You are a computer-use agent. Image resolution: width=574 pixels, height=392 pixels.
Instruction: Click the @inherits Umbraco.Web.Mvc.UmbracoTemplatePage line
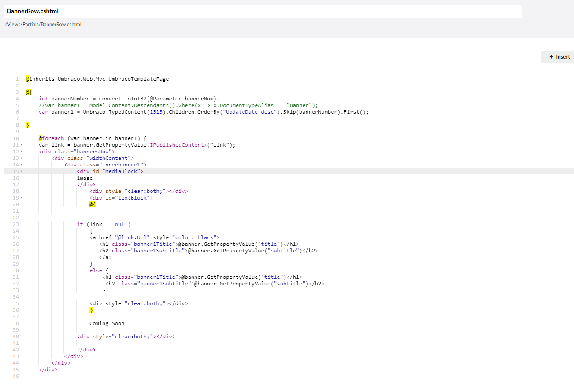tap(97, 79)
